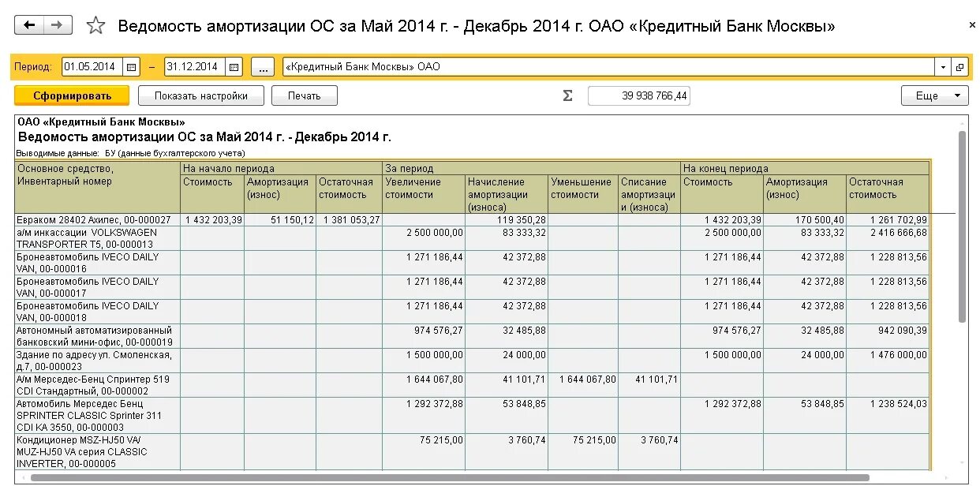Click cell 1 238 524,03 residual value

click(x=888, y=415)
